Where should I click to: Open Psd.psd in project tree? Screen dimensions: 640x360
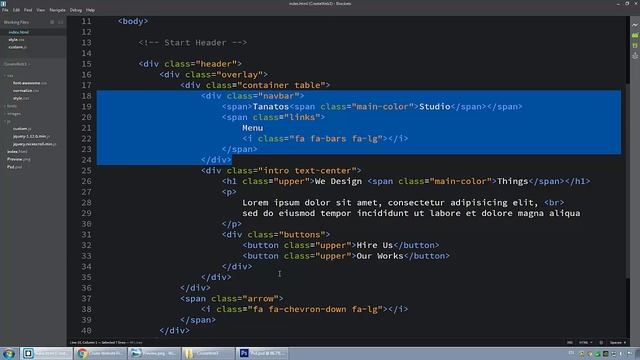point(14,167)
